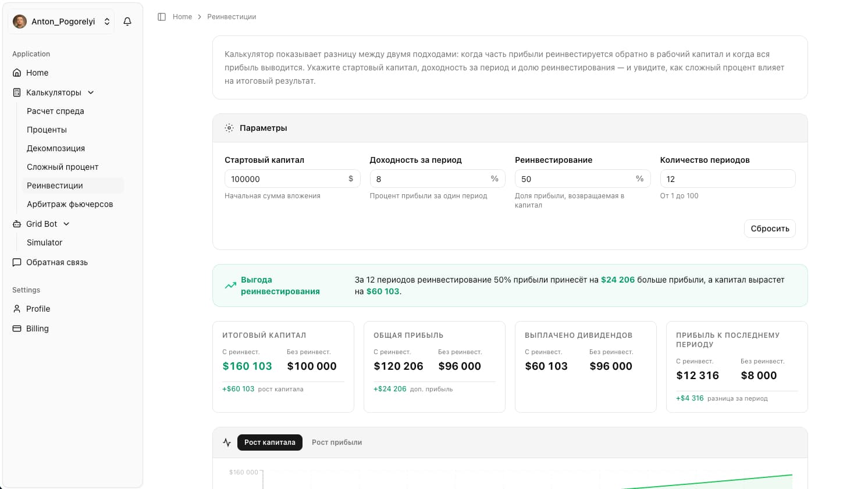Click the +$24 206 доп. прибыль text
Viewport: 868px width, 489px height.
pos(413,389)
